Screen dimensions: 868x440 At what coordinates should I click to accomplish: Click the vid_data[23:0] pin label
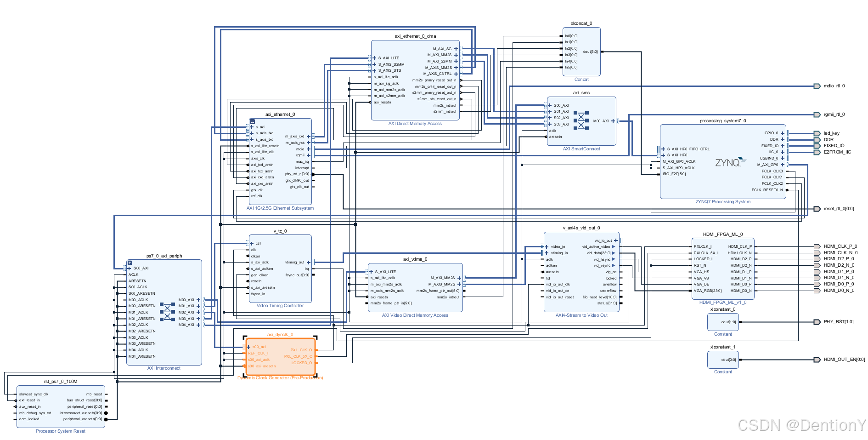pos(599,253)
